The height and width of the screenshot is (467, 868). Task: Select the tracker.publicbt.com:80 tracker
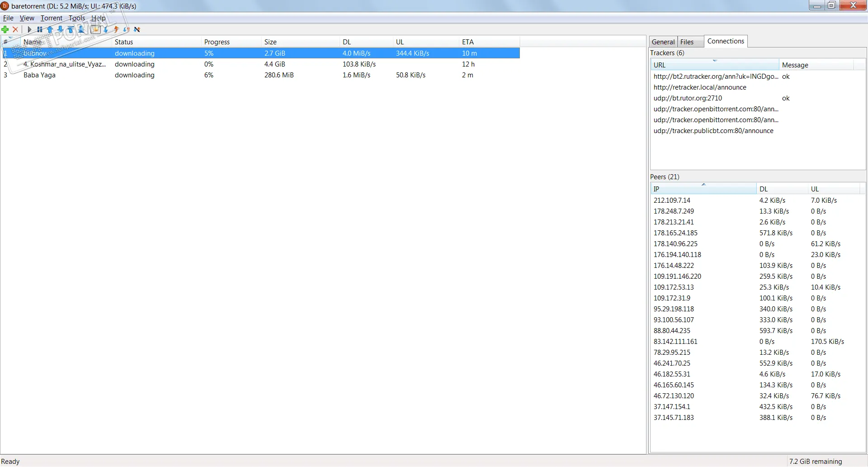751,130
